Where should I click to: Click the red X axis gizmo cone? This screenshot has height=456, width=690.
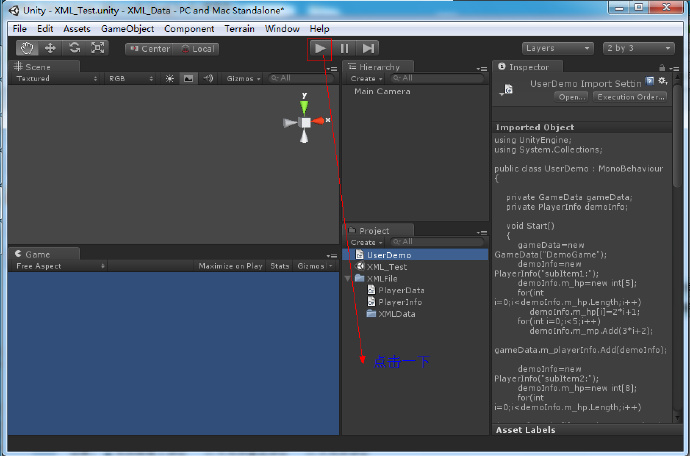click(318, 121)
